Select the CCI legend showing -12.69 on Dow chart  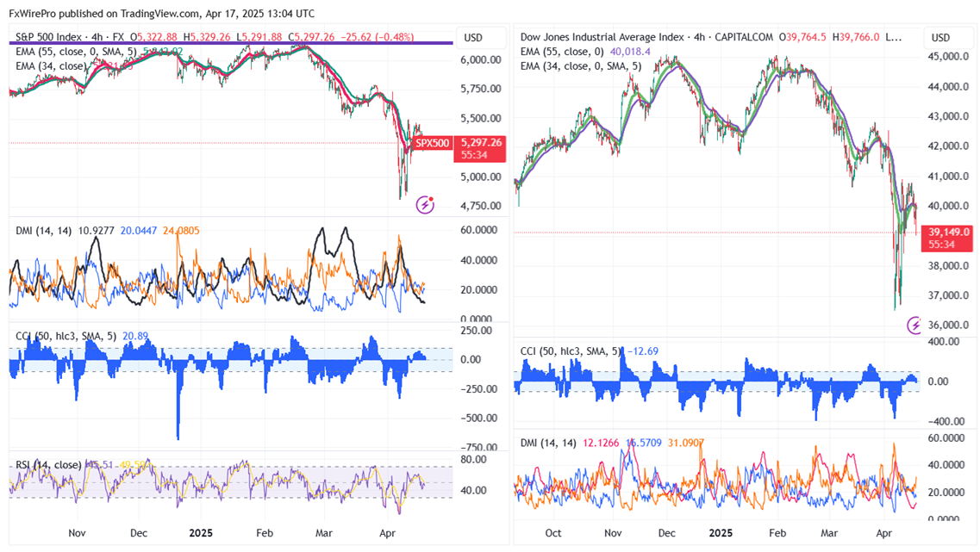pos(590,351)
